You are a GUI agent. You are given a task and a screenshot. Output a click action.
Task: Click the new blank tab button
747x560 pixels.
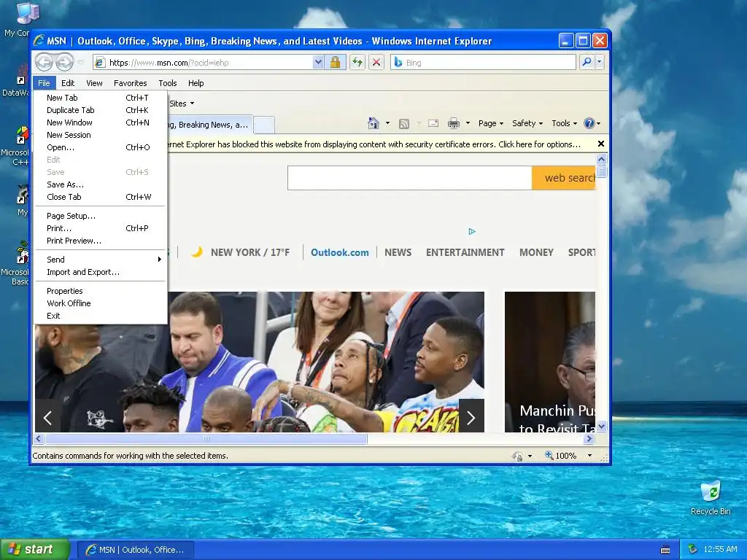click(x=264, y=125)
